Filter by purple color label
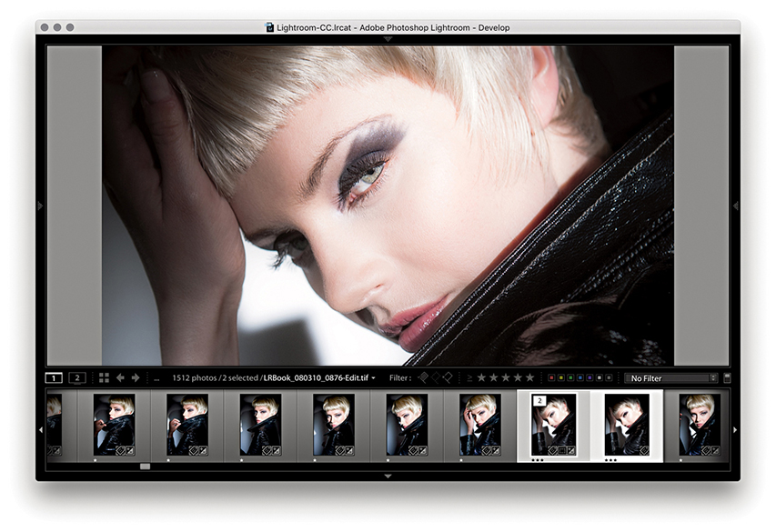This screenshot has width=776, height=532. click(590, 378)
